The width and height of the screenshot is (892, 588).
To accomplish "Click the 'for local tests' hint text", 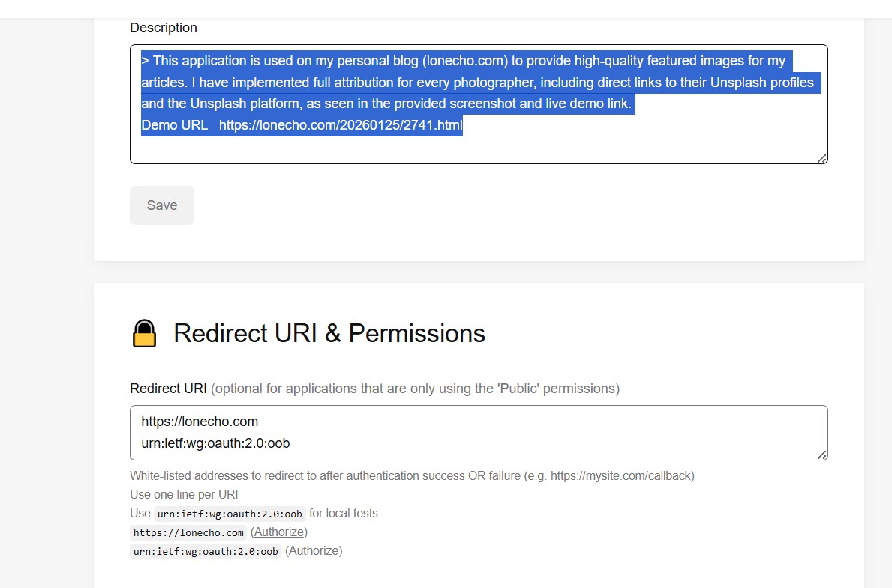I will pyautogui.click(x=344, y=514).
